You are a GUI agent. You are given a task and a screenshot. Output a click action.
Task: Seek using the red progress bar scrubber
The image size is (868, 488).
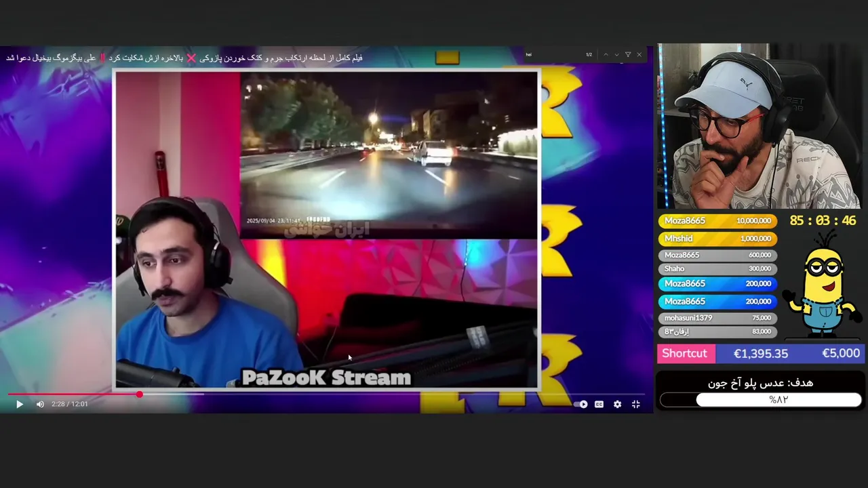coord(139,394)
